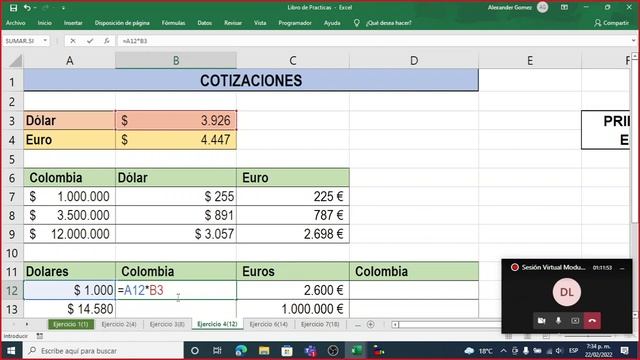Screen dimensions: 640x360
Task: Select column C header
Action: point(293,61)
